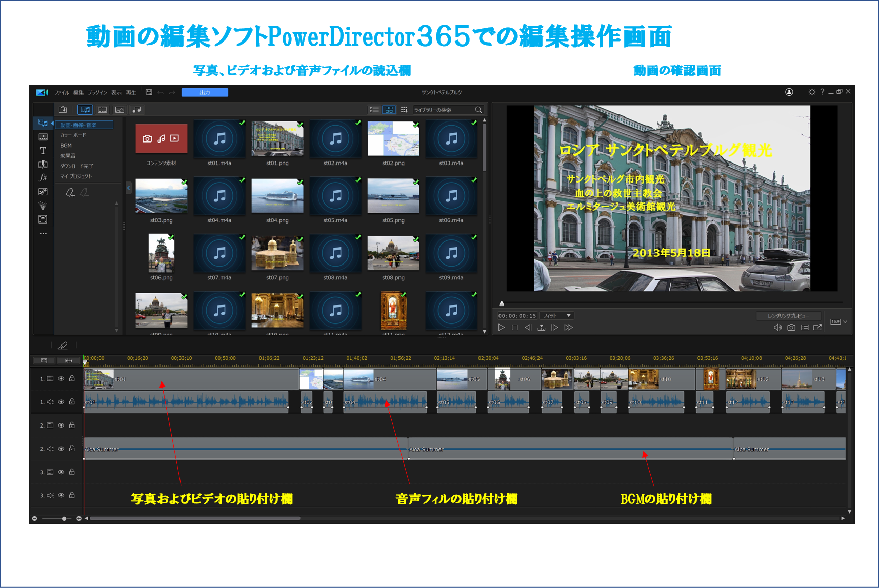
Task: Filter library to show videos only
Action: [103, 110]
